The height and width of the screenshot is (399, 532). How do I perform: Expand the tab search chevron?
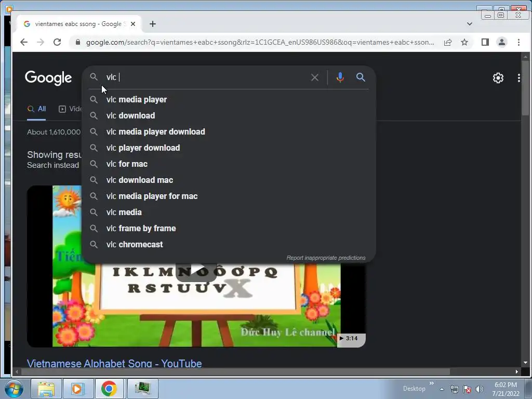470,24
